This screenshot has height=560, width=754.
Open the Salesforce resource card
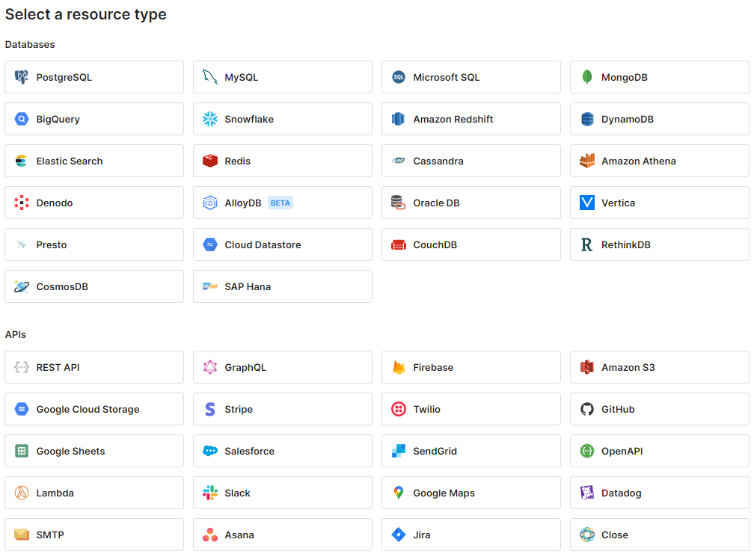tap(283, 450)
